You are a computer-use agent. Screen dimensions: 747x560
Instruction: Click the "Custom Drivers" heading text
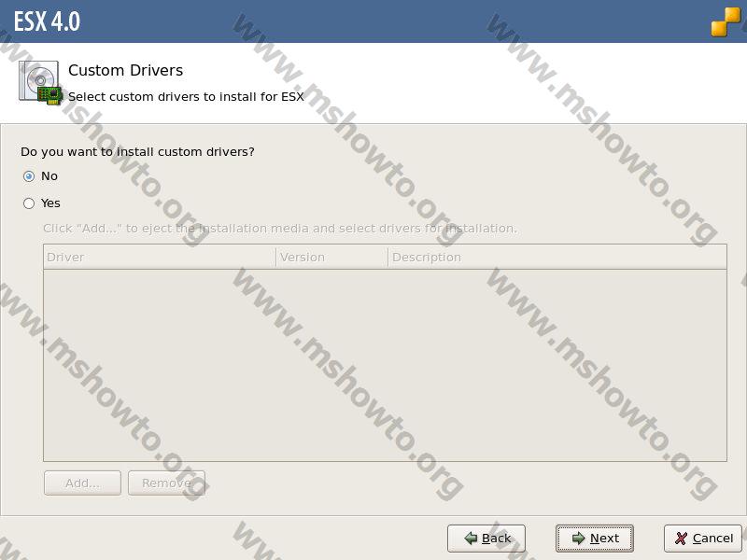point(126,71)
